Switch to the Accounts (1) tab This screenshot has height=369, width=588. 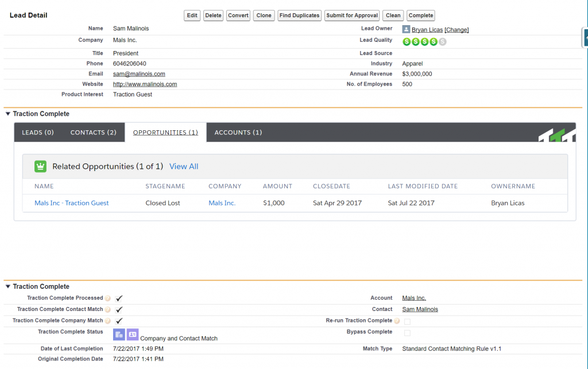coord(238,132)
